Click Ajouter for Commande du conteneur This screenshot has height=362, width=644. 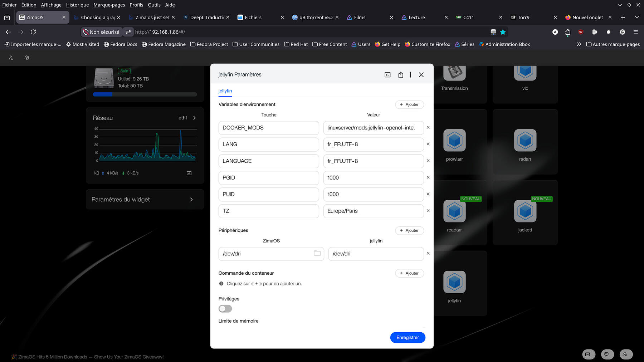(409, 273)
